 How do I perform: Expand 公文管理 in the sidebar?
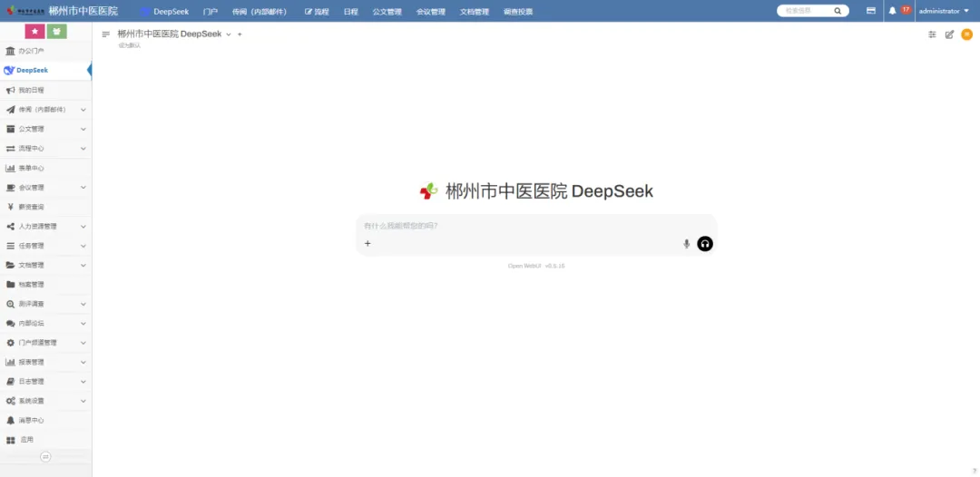[45, 129]
